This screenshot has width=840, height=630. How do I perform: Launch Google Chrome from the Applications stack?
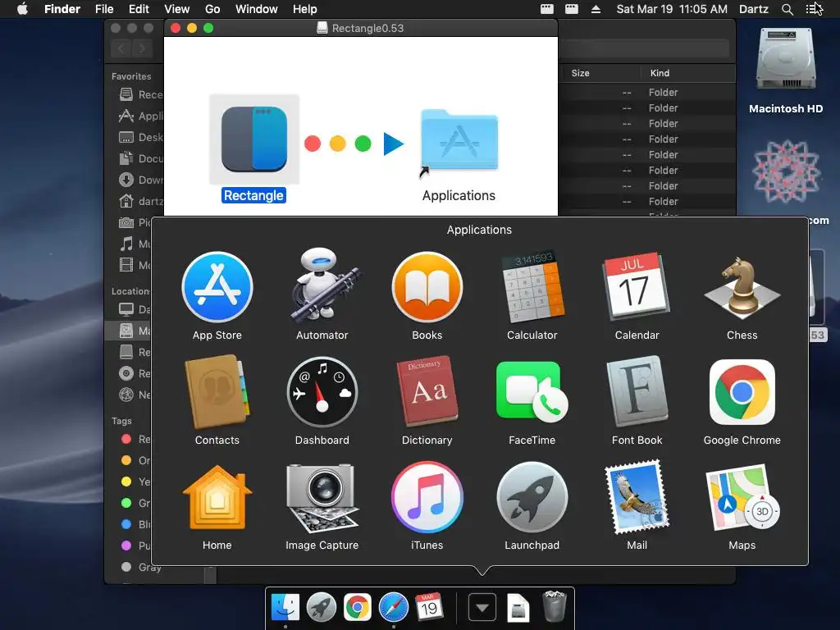coord(742,391)
